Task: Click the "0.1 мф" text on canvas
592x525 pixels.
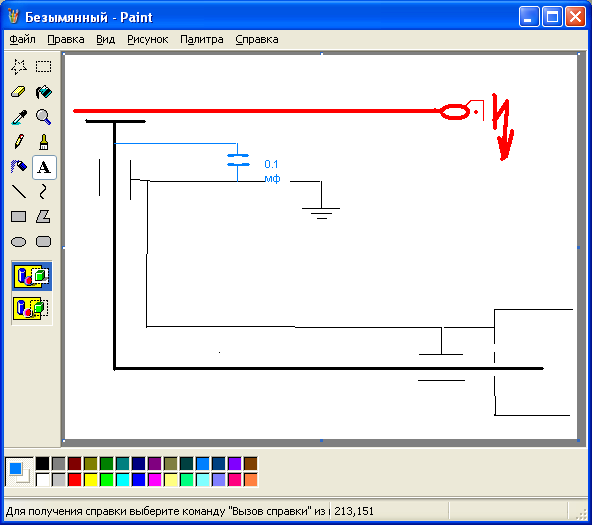Action: point(272,171)
